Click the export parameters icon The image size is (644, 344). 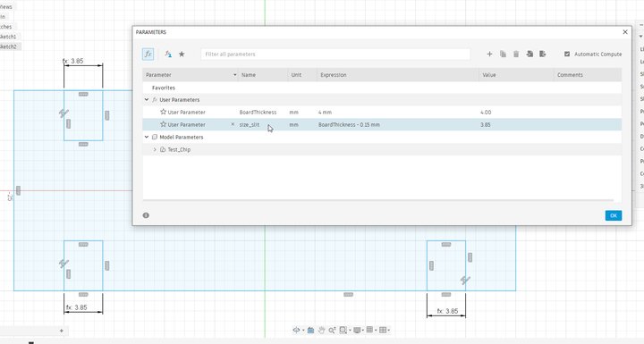click(x=543, y=54)
